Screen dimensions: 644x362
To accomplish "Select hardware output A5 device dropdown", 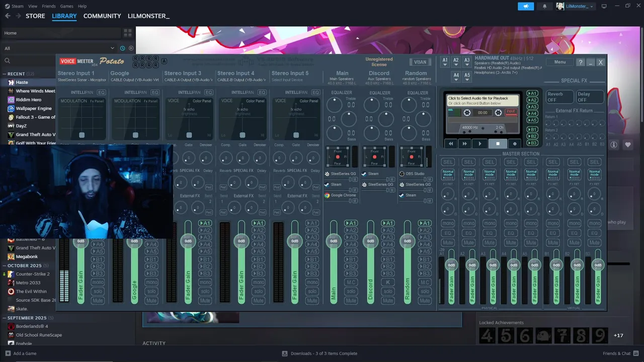I will pos(467,76).
